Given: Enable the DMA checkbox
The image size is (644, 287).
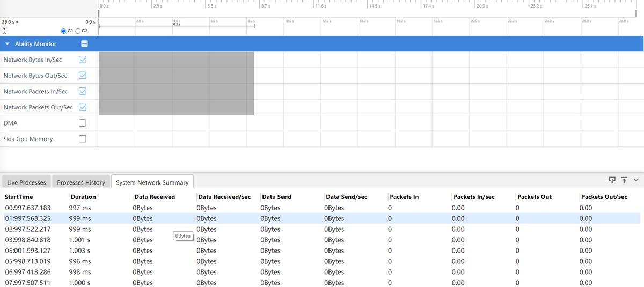Looking at the screenshot, I should (83, 123).
